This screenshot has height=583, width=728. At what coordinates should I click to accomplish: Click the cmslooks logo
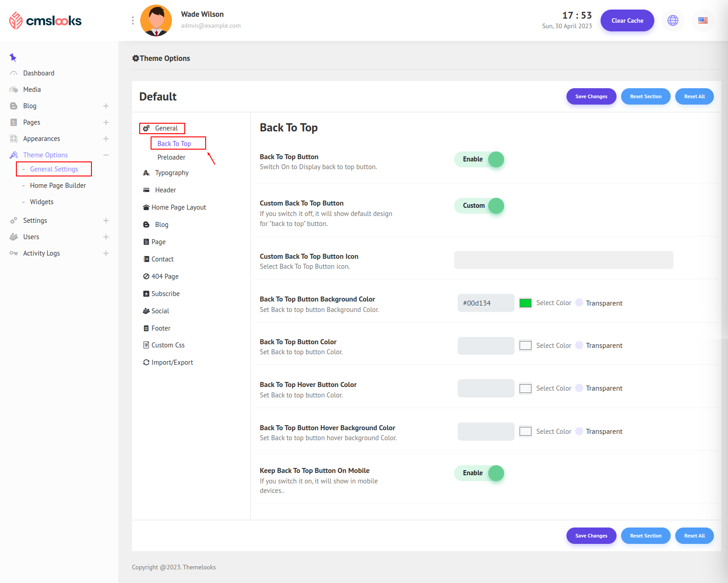click(45, 20)
